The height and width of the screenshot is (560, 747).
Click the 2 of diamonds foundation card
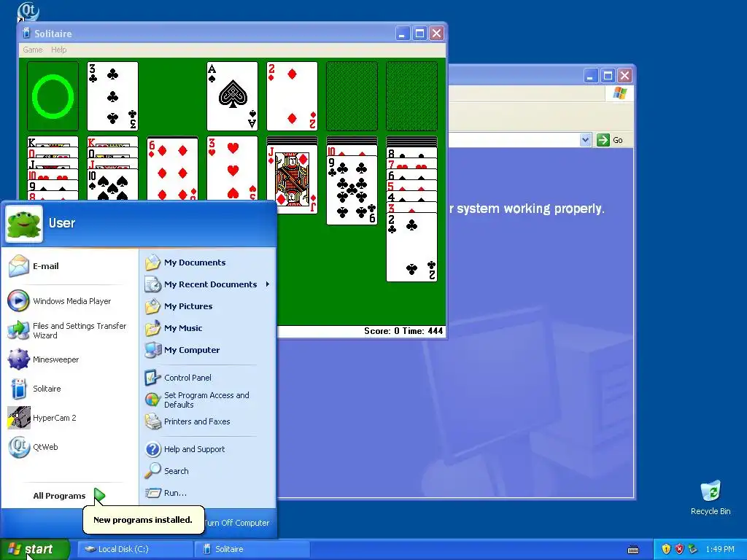(x=292, y=96)
